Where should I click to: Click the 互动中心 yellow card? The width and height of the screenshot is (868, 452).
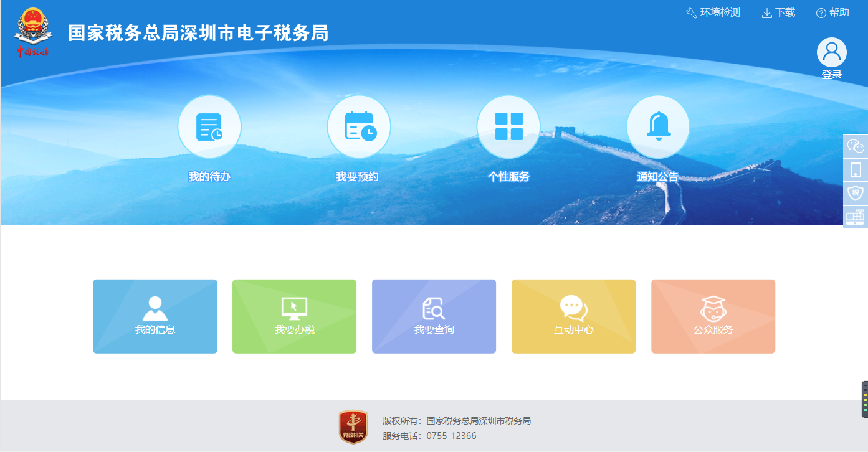573,316
